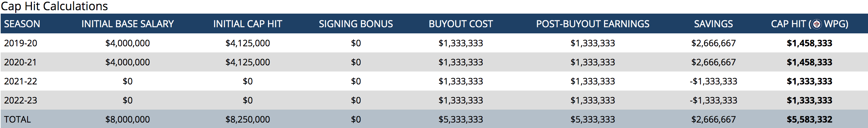Image resolution: width=868 pixels, height=128 pixels.
Task: Select the 2019-20 season row label
Action: click(21, 43)
